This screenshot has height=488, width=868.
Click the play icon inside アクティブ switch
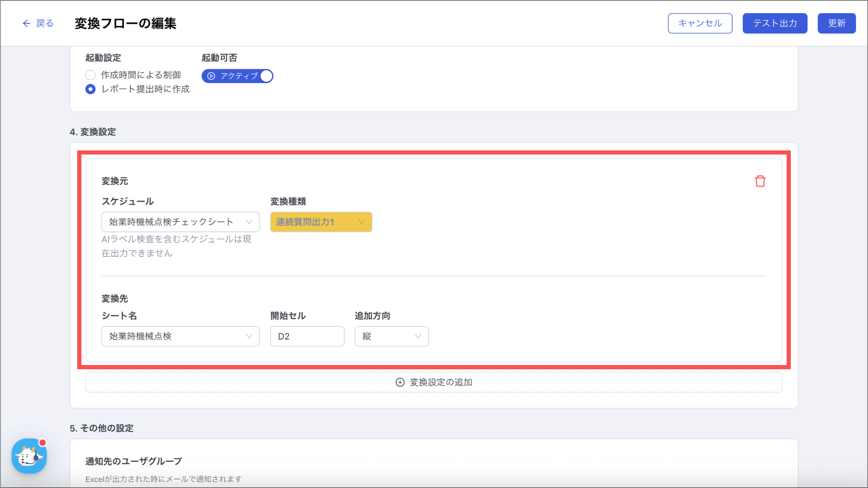pyautogui.click(x=211, y=76)
